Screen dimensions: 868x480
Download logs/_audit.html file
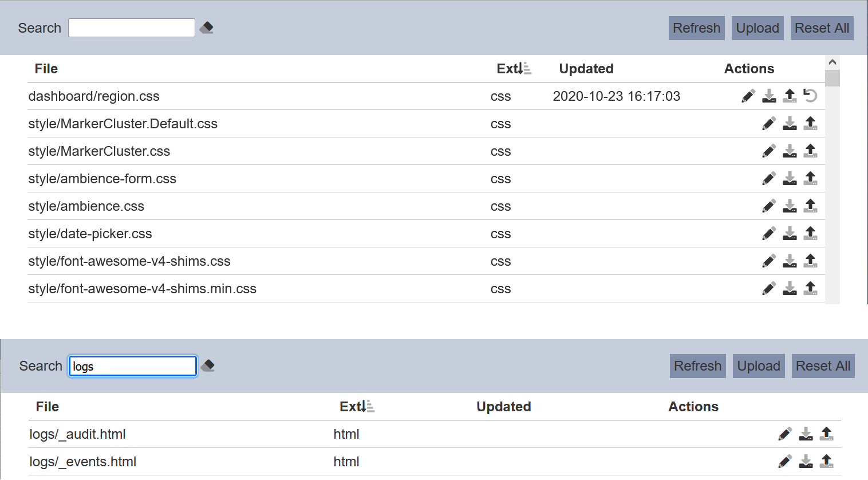(x=806, y=434)
